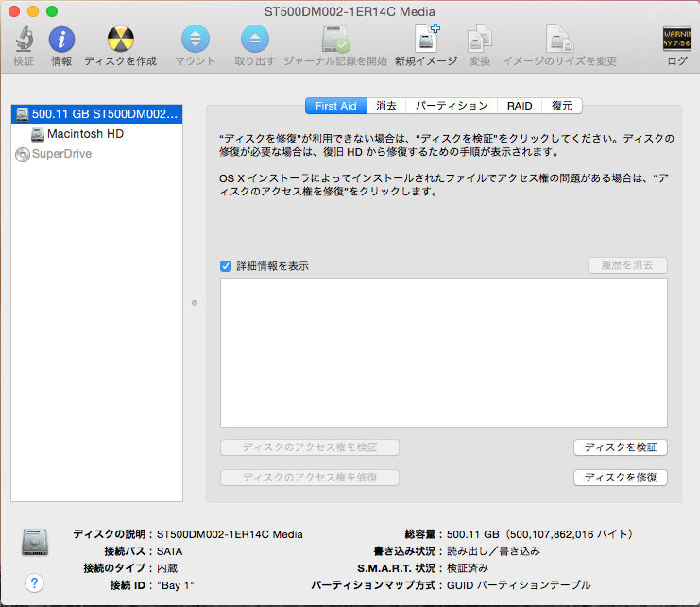
Task: Click the 検証 microscope toolbar icon
Action: point(25,39)
